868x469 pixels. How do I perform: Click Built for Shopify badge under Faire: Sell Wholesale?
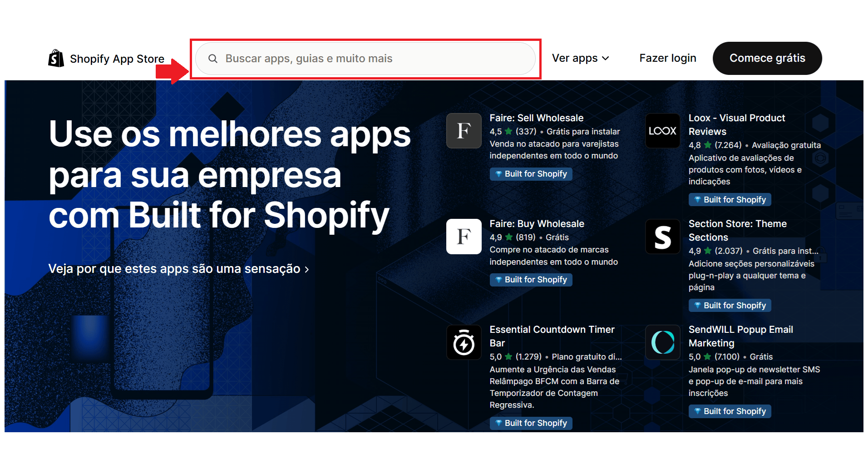[x=531, y=174]
